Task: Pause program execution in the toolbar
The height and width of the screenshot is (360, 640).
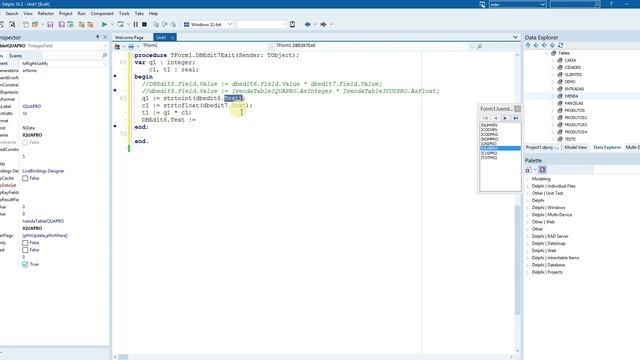Action: 136,24
